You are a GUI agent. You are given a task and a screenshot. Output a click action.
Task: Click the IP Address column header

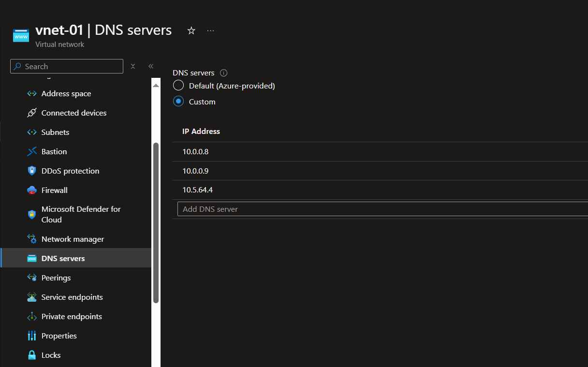tap(201, 132)
